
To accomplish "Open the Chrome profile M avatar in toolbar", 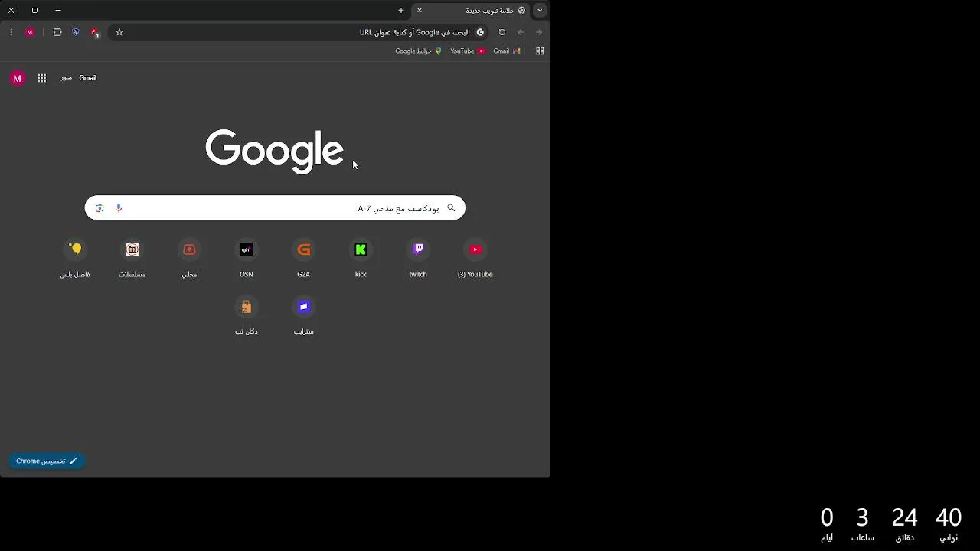I will pos(30,32).
